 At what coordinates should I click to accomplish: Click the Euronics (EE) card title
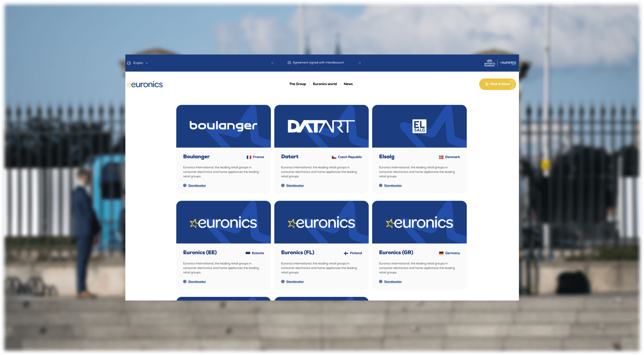tap(200, 252)
